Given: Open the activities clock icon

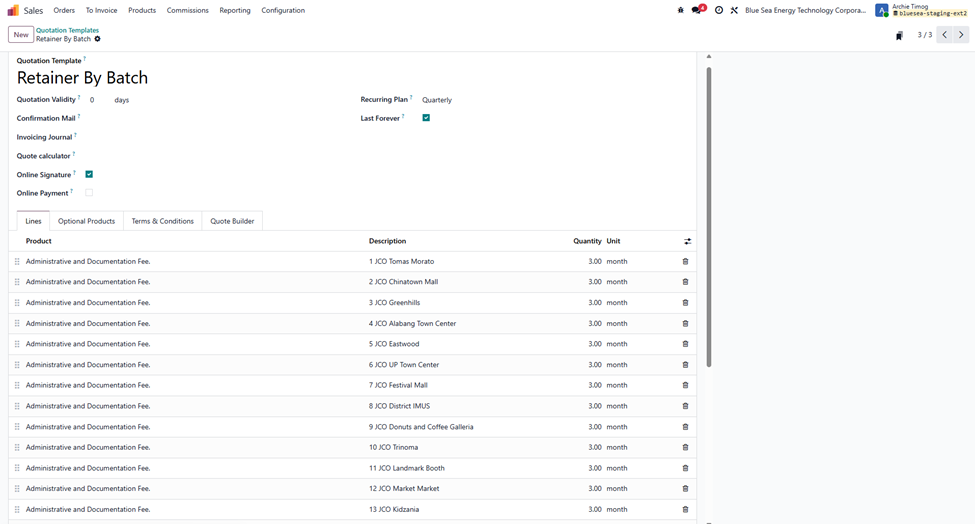Looking at the screenshot, I should pyautogui.click(x=718, y=10).
